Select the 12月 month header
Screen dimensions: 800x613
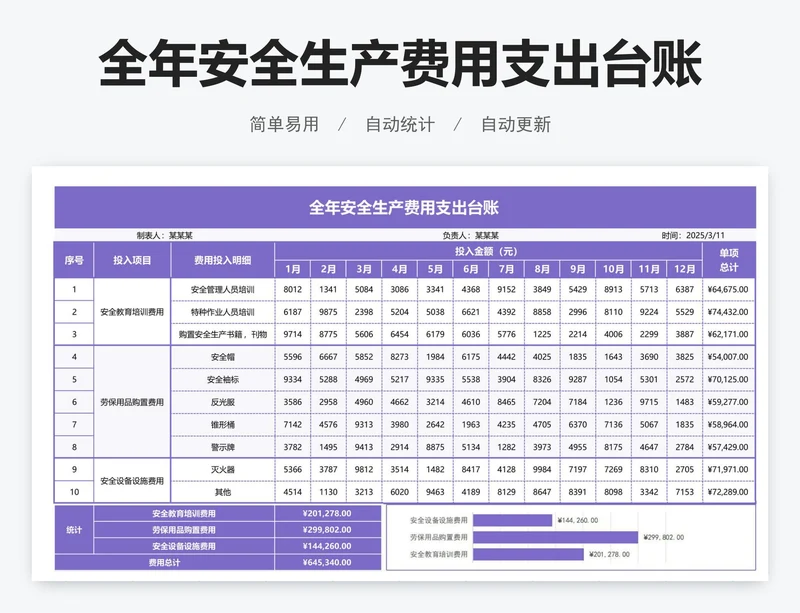pyautogui.click(x=685, y=269)
